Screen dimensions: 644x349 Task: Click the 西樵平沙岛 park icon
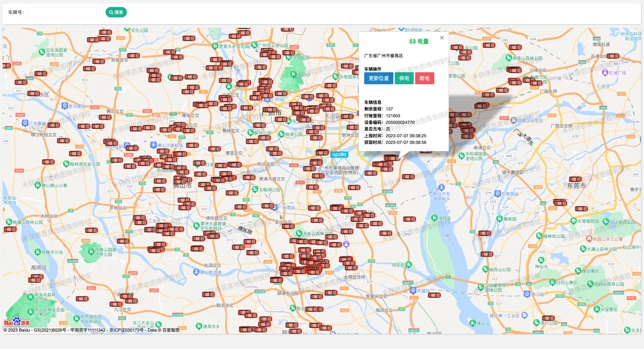click(38, 252)
